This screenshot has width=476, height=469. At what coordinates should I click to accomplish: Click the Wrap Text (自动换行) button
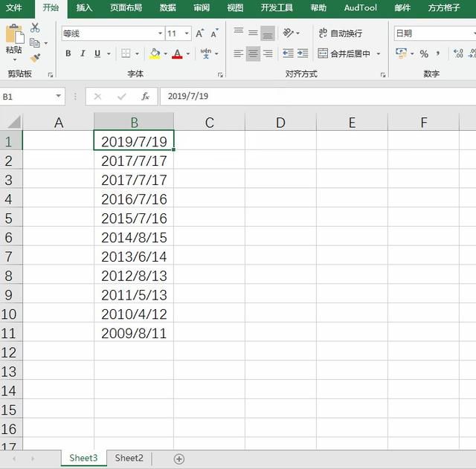click(x=341, y=33)
